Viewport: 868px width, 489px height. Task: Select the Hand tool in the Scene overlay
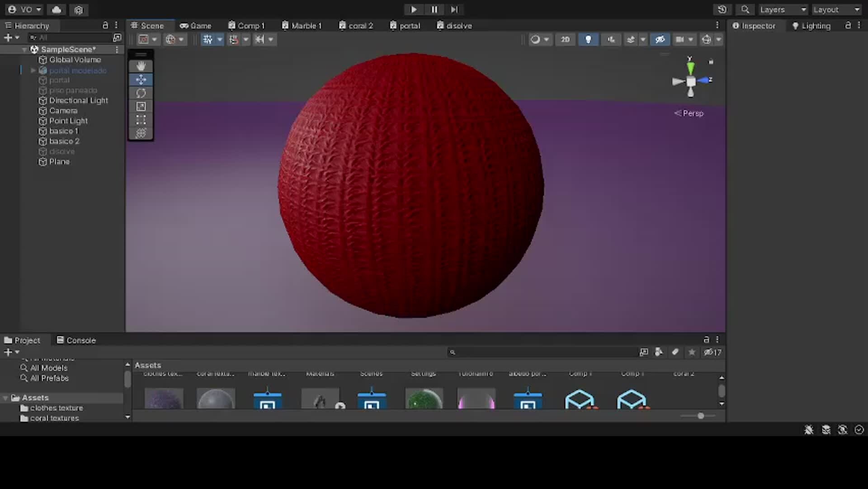click(x=141, y=66)
